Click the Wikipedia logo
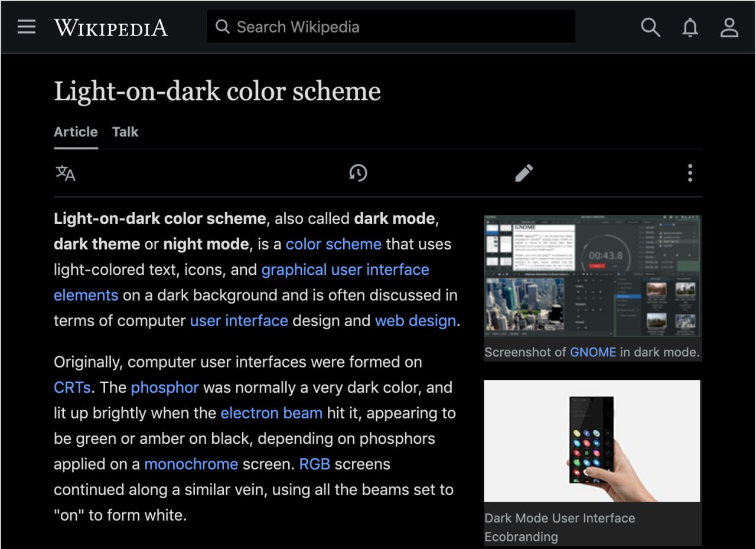Image resolution: width=756 pixels, height=549 pixels. [x=110, y=28]
